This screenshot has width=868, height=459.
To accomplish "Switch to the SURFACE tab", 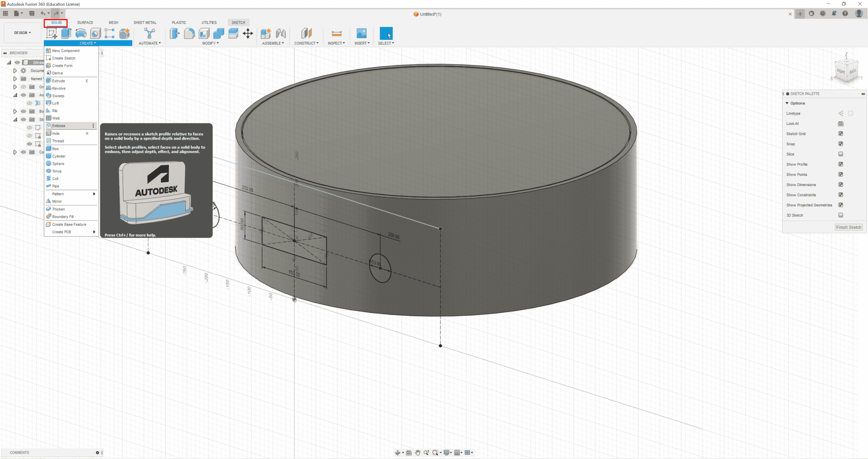I will [85, 23].
